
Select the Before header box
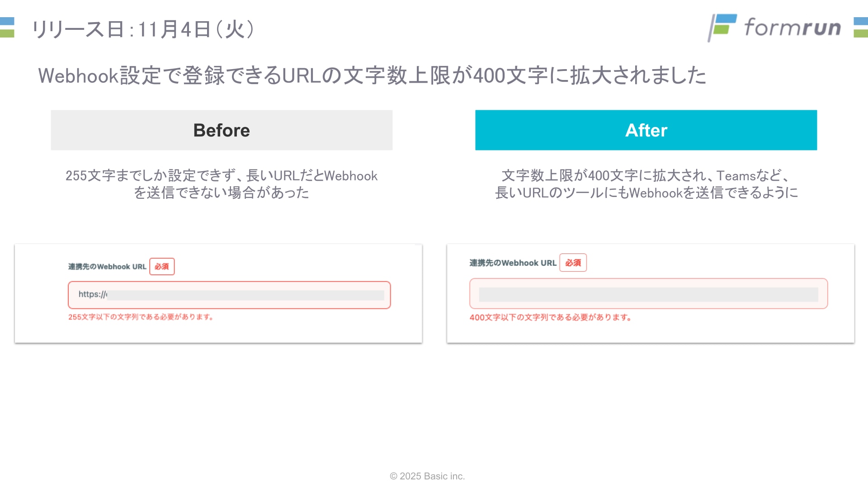click(222, 130)
